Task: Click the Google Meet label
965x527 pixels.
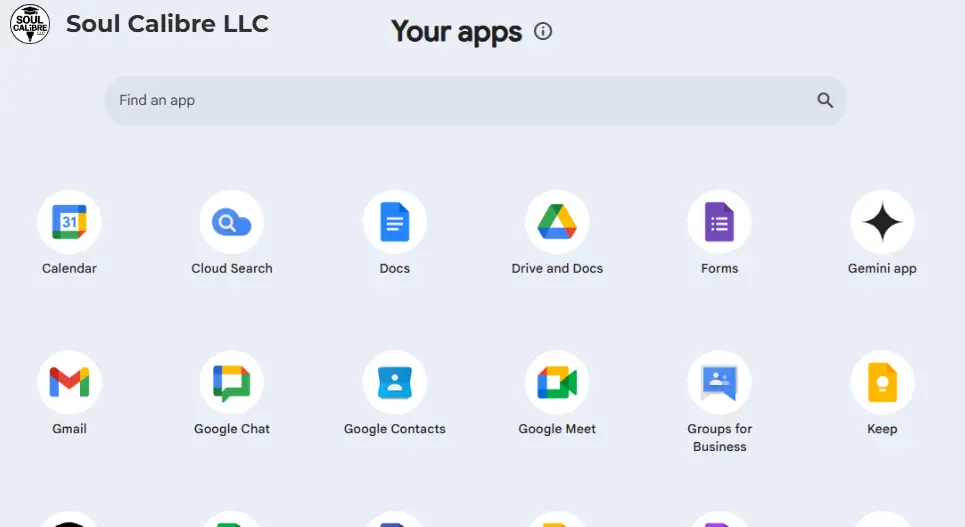Action: pos(557,429)
